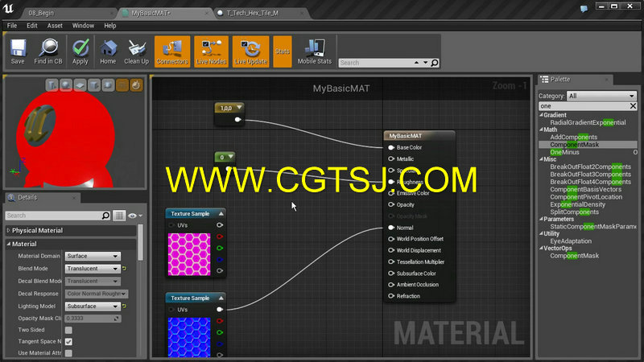This screenshot has height=362, width=644.
Task: Set preview mesh to sphere
Action: coord(66,85)
